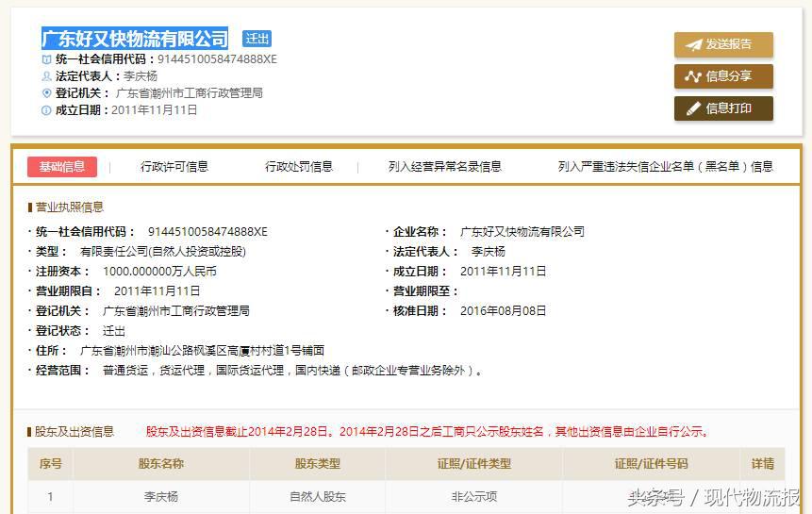Click the 营业执照信息 section heading
Screen dimensions: 812x514
click(x=70, y=207)
